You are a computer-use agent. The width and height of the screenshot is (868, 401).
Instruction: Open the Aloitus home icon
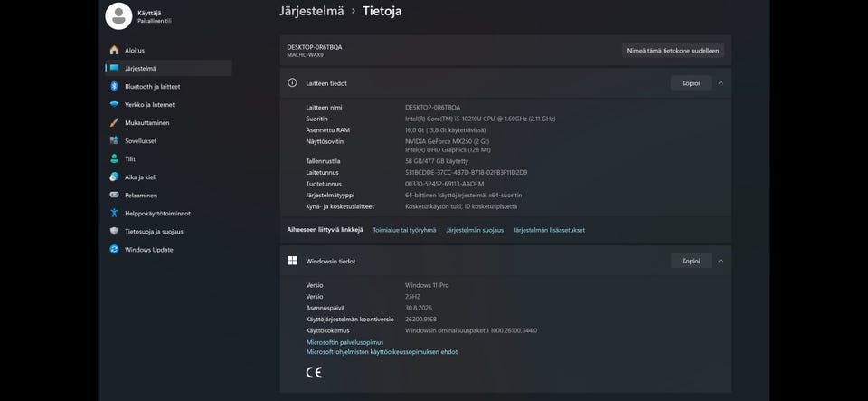114,50
